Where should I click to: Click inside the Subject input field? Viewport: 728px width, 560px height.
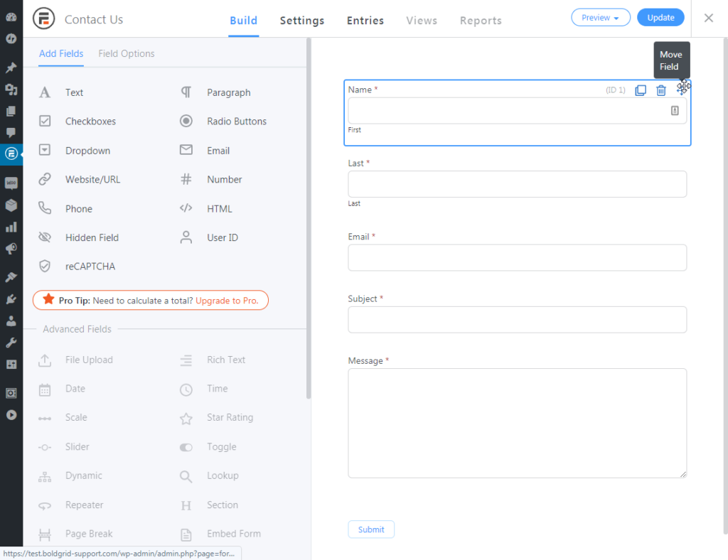[x=517, y=320]
